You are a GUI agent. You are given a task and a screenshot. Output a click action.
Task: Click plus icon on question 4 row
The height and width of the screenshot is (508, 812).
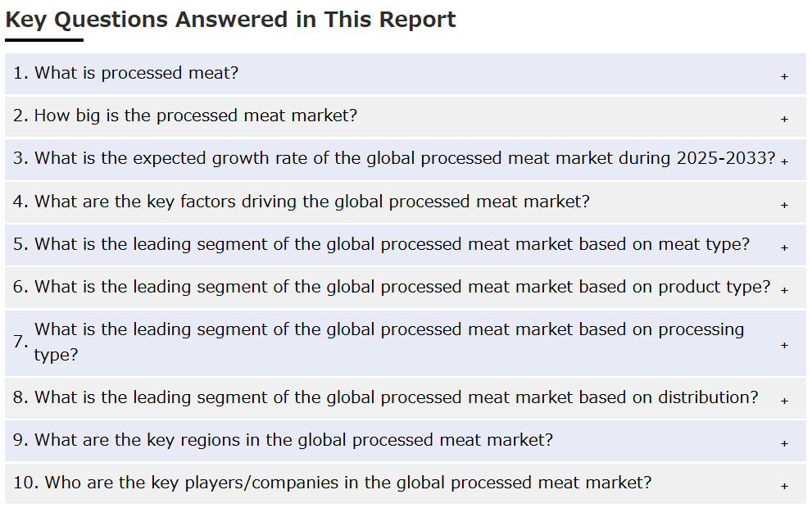(784, 205)
